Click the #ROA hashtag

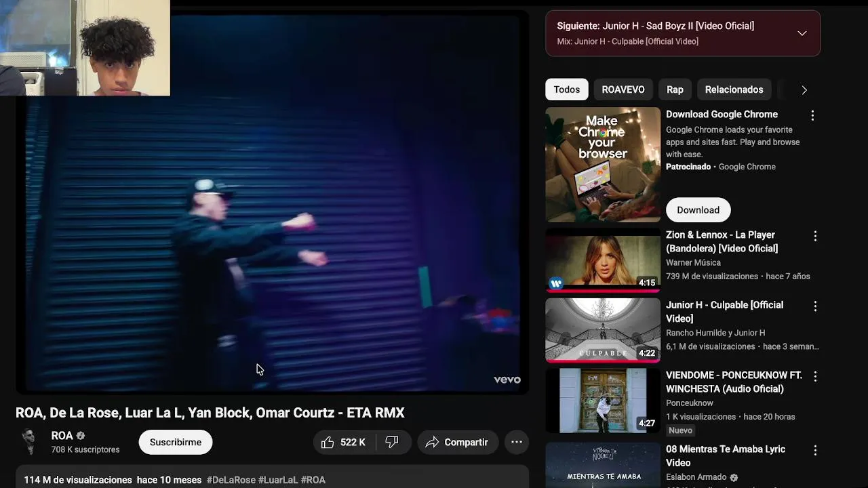(x=313, y=480)
